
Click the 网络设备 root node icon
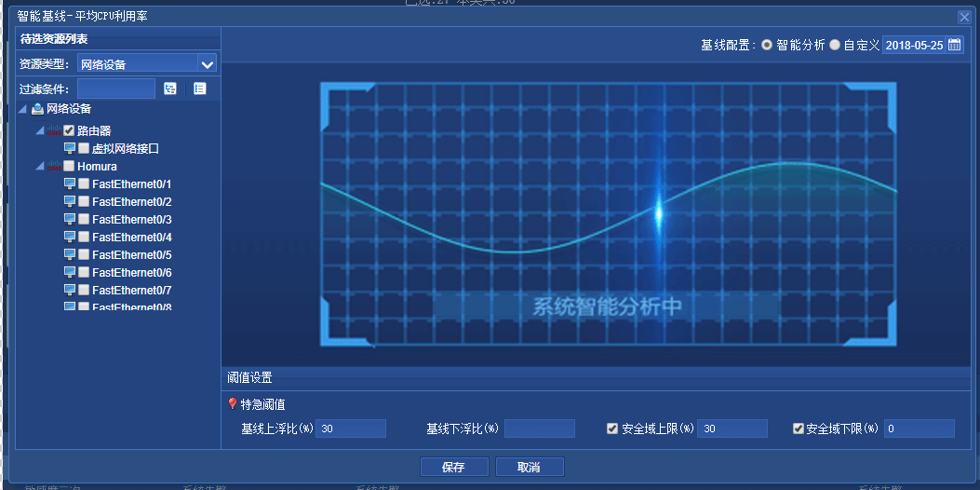[37, 109]
